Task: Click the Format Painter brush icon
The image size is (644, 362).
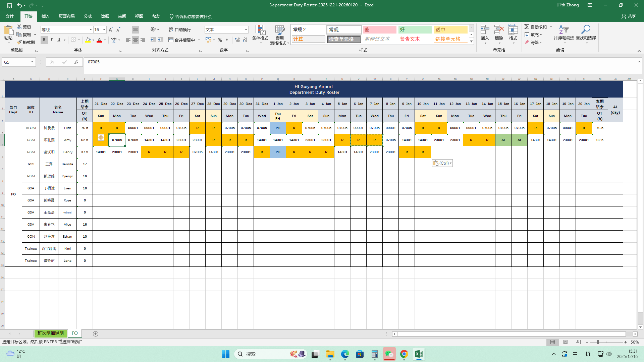Action: pyautogui.click(x=19, y=42)
